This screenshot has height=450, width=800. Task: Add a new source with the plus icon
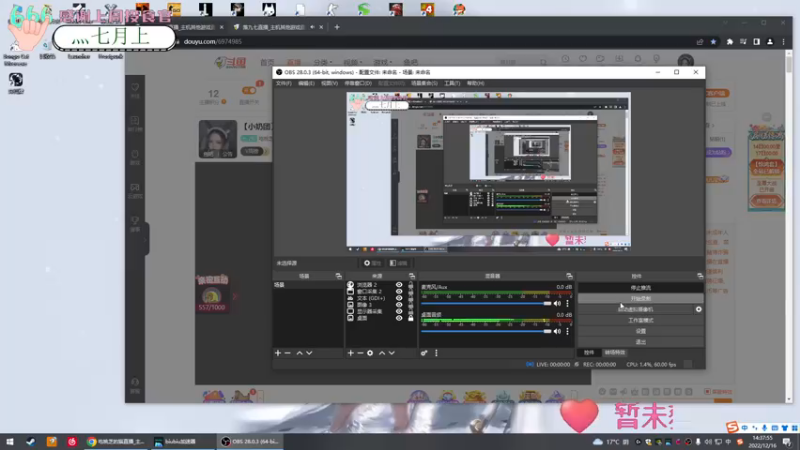351,353
